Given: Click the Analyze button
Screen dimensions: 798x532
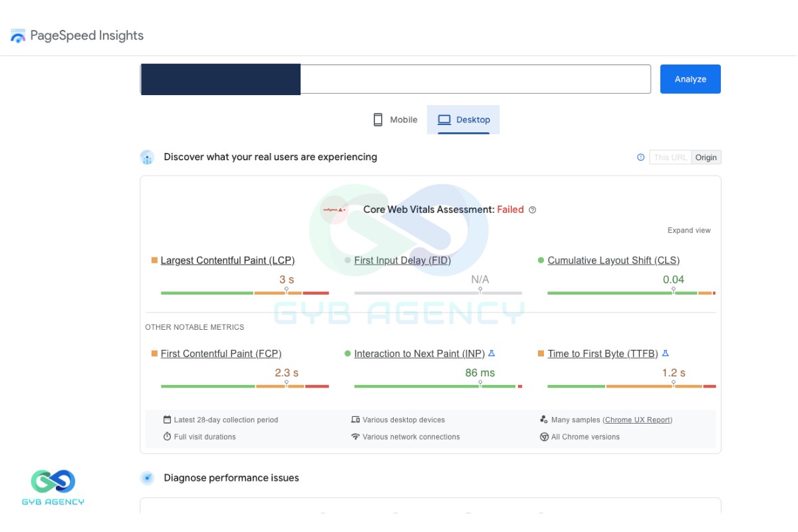Looking at the screenshot, I should (x=690, y=79).
